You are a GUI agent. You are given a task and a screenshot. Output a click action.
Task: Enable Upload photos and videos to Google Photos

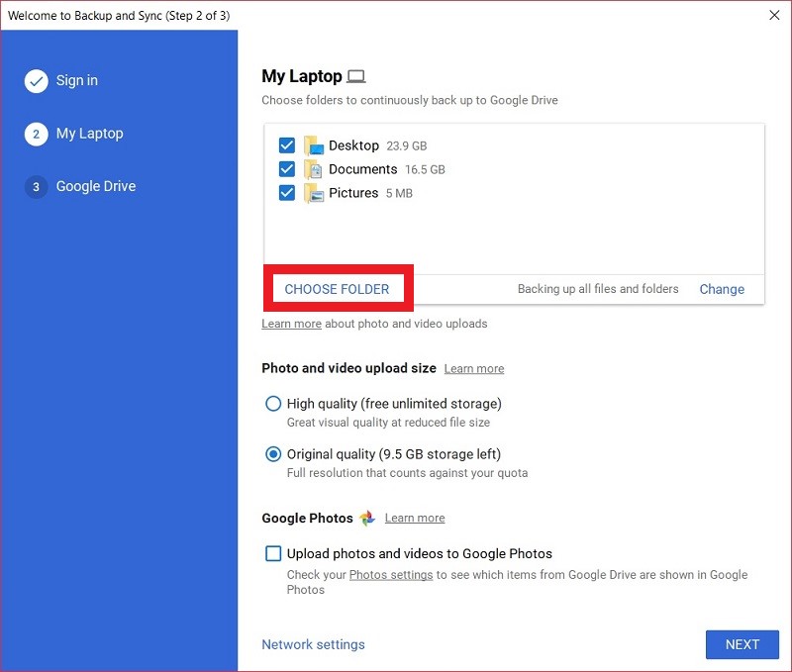coord(273,554)
